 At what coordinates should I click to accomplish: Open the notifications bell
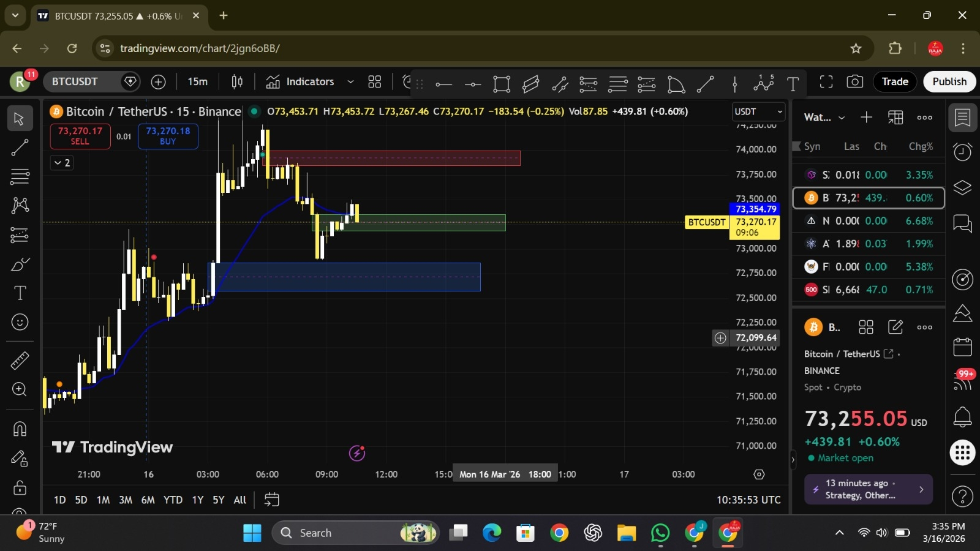coord(962,417)
